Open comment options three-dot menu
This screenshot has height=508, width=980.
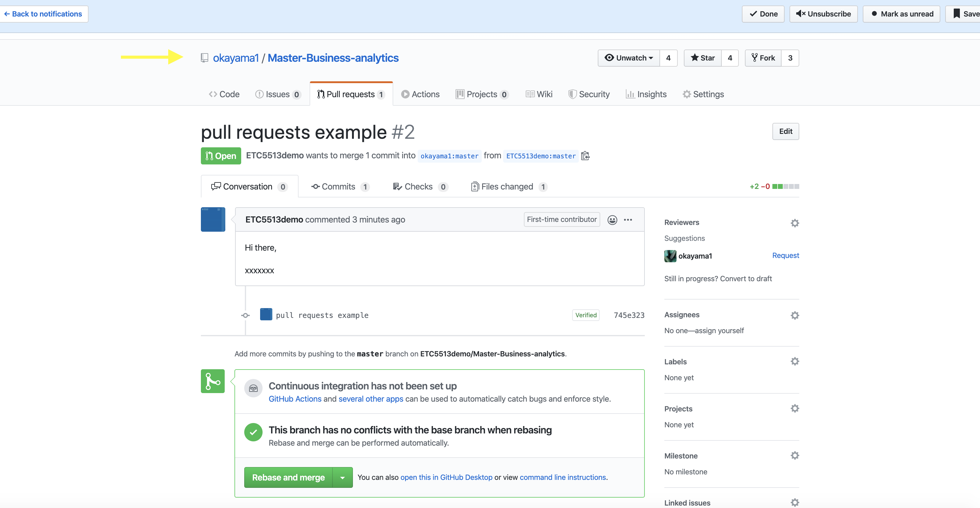click(x=628, y=220)
